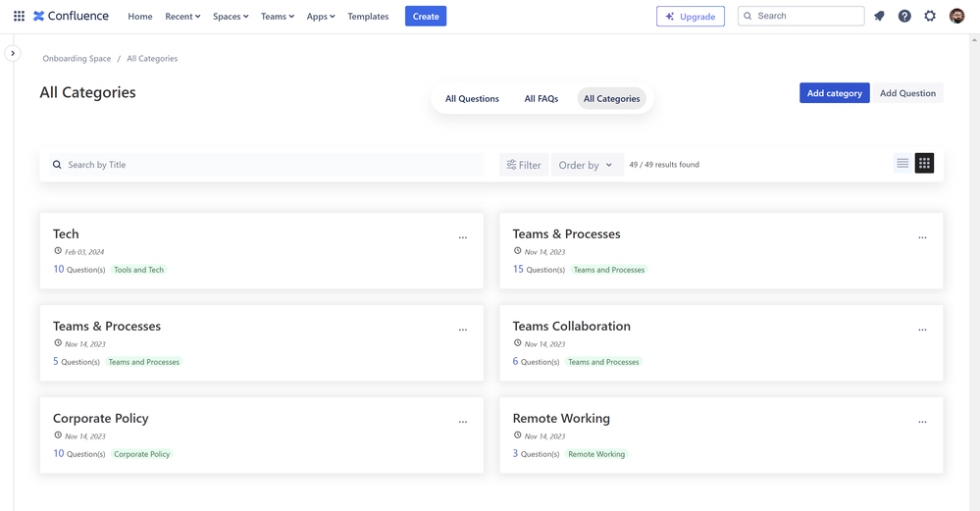The height and width of the screenshot is (511, 980).
Task: Open the Remote Working category title
Action: [x=561, y=418]
